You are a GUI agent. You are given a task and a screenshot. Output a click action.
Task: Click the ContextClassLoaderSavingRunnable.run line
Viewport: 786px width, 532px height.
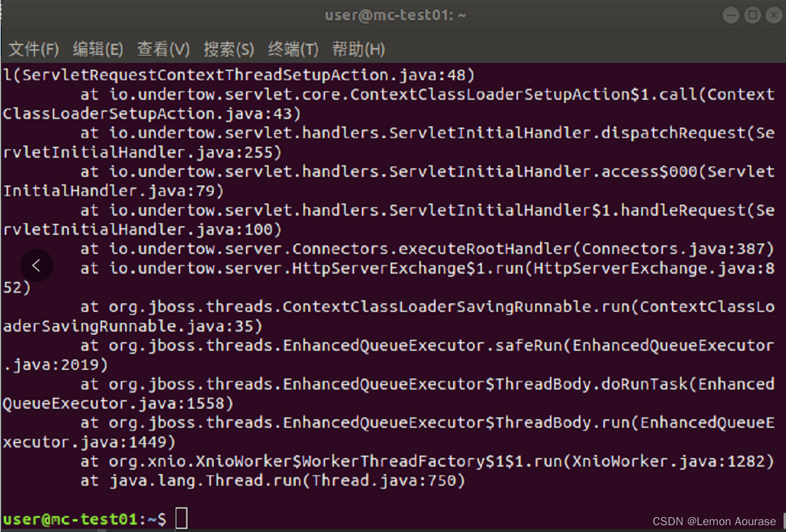(425, 306)
